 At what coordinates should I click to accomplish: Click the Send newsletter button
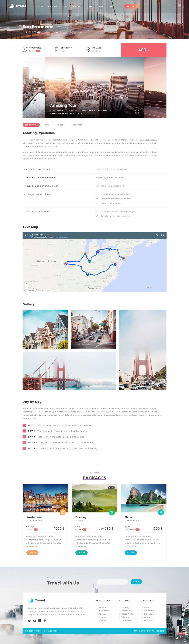[x=136, y=582]
